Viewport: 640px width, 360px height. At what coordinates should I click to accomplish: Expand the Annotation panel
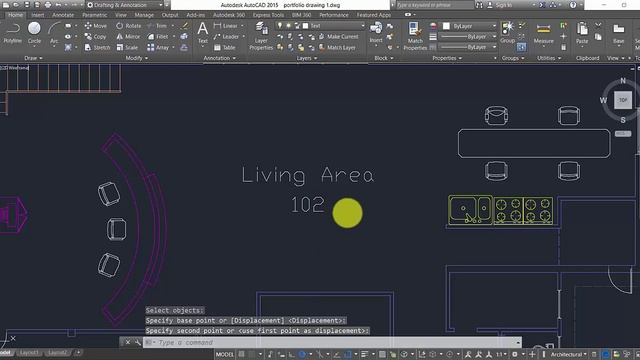pyautogui.click(x=220, y=58)
